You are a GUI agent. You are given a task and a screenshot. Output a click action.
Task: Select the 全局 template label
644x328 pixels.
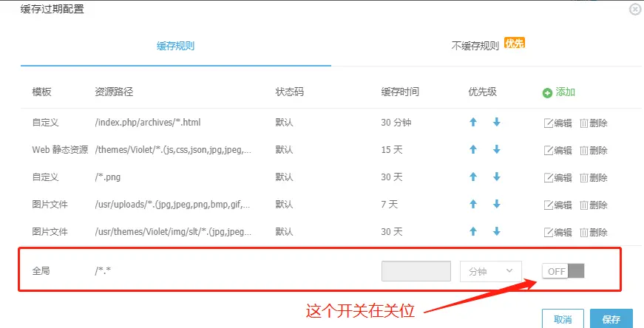point(41,271)
